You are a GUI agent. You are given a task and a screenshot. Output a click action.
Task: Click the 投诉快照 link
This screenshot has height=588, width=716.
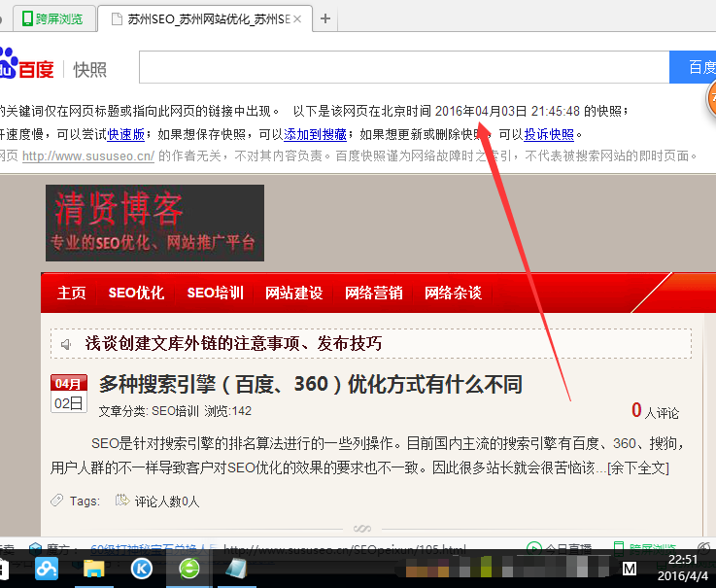pos(550,134)
